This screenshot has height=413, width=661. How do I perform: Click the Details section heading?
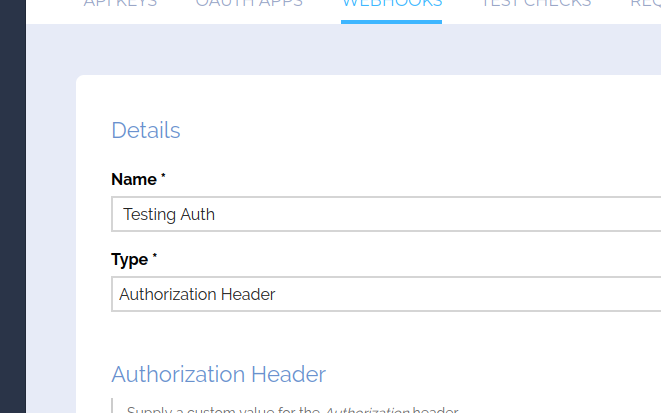145,130
